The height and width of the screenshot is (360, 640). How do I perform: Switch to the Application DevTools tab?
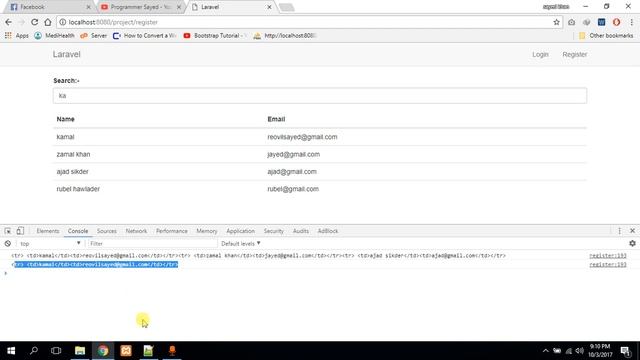(x=240, y=231)
